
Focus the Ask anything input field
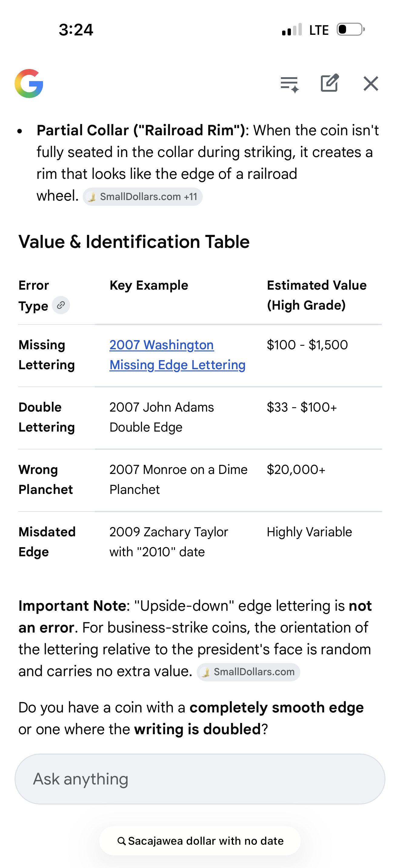pos(200,779)
